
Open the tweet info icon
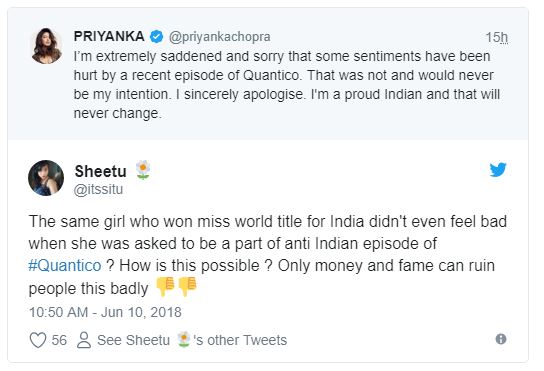[501, 339]
